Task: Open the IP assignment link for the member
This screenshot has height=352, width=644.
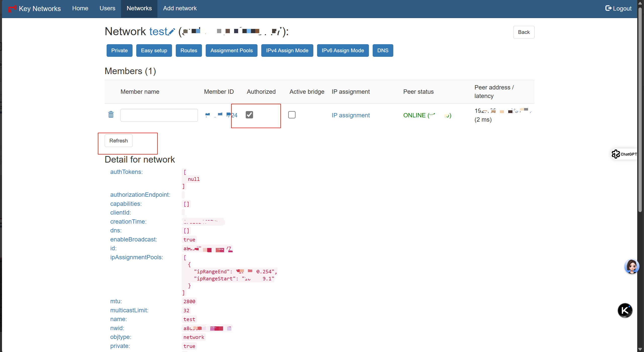Action: point(351,115)
